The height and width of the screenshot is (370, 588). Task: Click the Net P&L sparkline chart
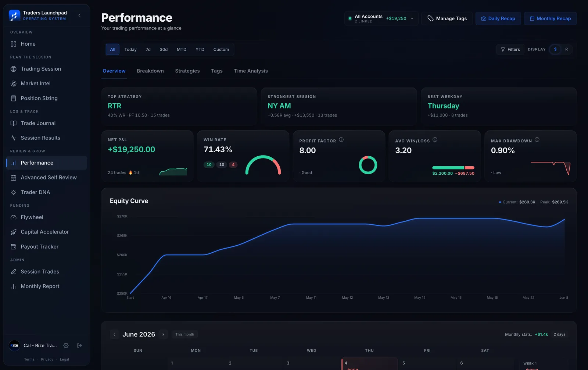(x=173, y=171)
